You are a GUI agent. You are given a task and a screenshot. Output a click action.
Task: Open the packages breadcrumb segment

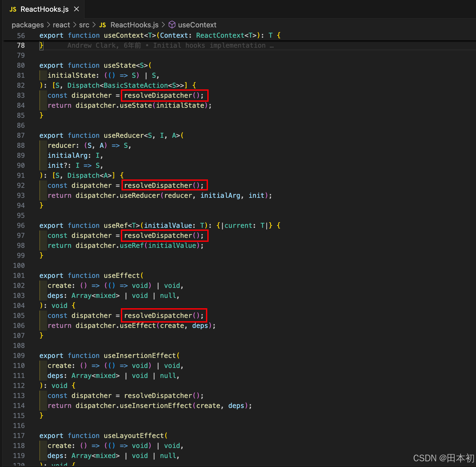click(x=28, y=25)
